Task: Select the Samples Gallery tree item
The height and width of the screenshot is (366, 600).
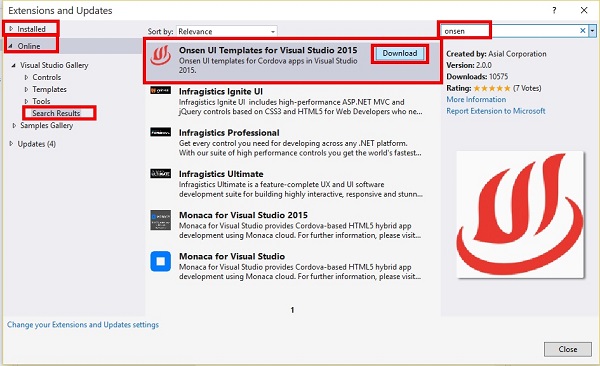Action: (x=46, y=125)
